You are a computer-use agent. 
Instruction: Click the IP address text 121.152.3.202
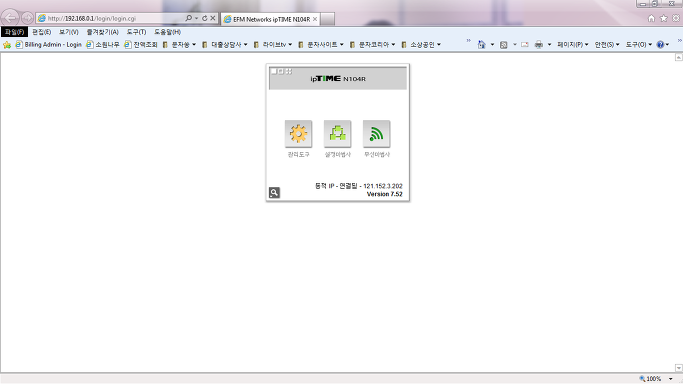[x=383, y=186]
